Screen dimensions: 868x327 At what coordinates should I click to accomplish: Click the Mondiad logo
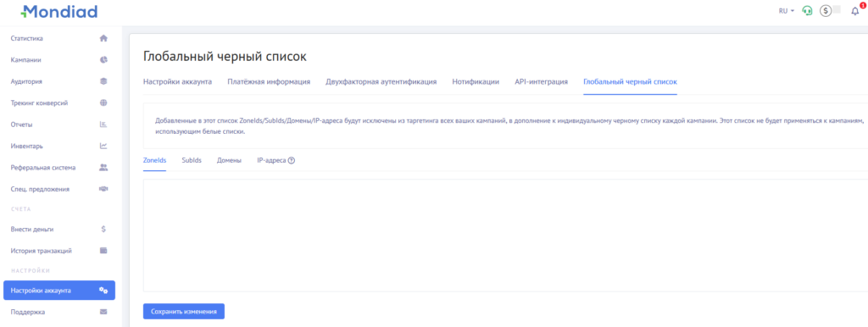click(59, 11)
